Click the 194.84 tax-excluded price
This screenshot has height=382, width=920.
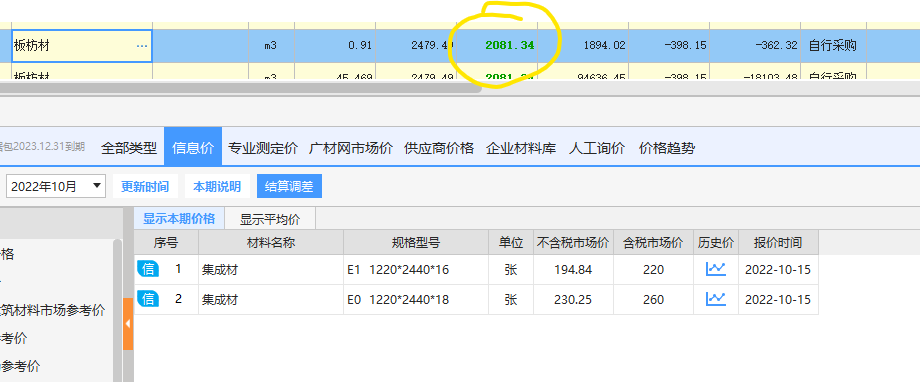pyautogui.click(x=573, y=269)
